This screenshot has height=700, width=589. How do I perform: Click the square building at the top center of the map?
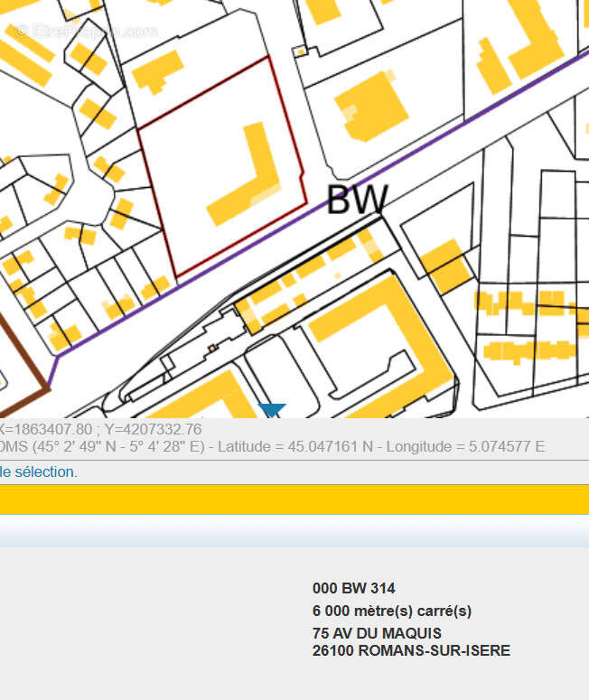click(370, 107)
